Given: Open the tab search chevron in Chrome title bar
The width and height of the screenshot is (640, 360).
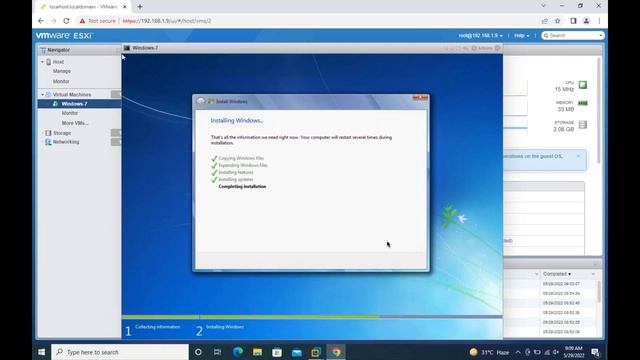Looking at the screenshot, I should (543, 6).
